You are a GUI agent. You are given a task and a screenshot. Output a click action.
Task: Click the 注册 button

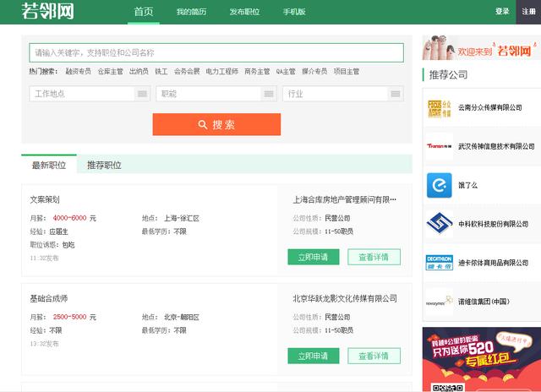click(x=528, y=12)
